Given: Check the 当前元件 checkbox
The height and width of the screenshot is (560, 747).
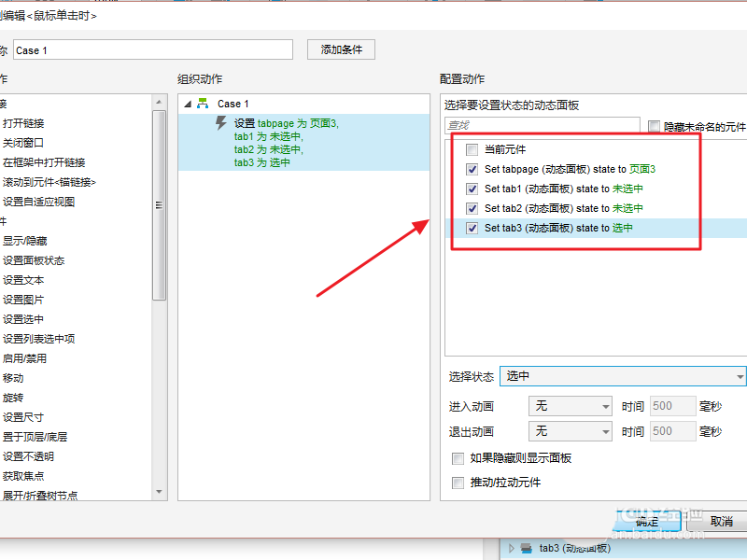Looking at the screenshot, I should pyautogui.click(x=472, y=148).
